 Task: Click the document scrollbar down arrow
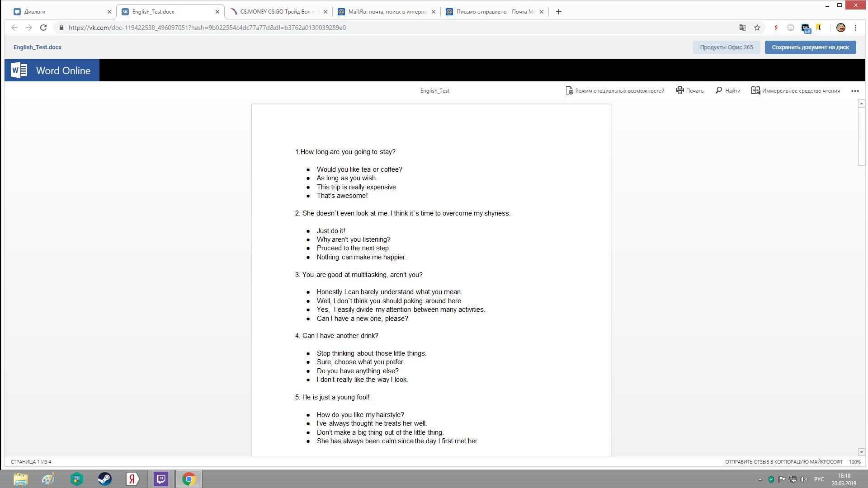861,452
